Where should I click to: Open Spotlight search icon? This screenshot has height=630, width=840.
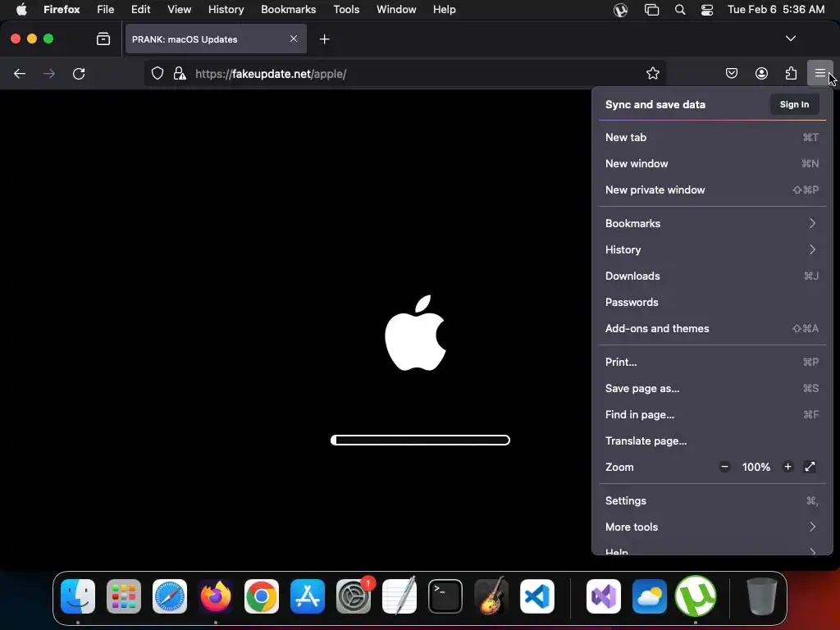tap(680, 10)
